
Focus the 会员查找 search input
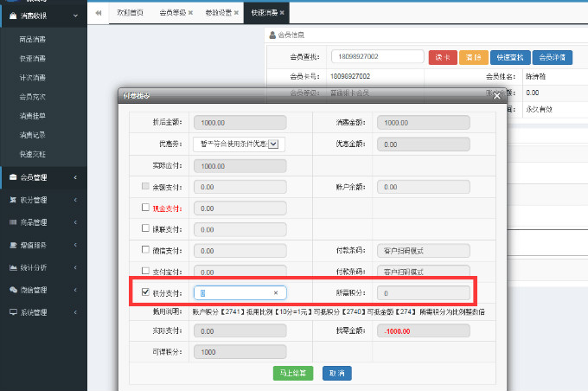coord(378,57)
